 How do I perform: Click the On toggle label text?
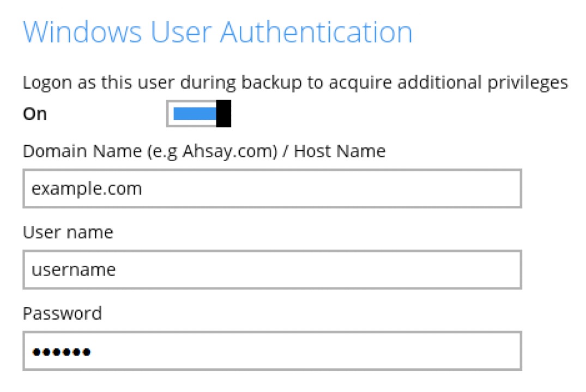(x=35, y=113)
